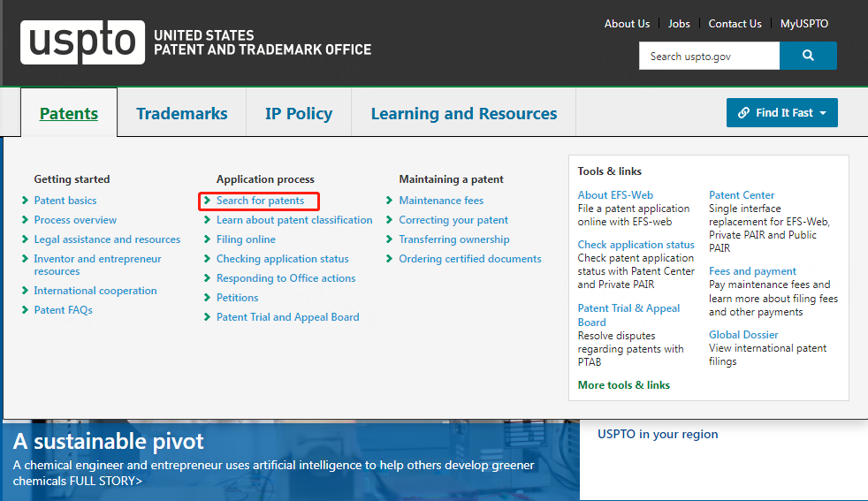Open Patent FAQs link
868x501 pixels.
[x=63, y=310]
